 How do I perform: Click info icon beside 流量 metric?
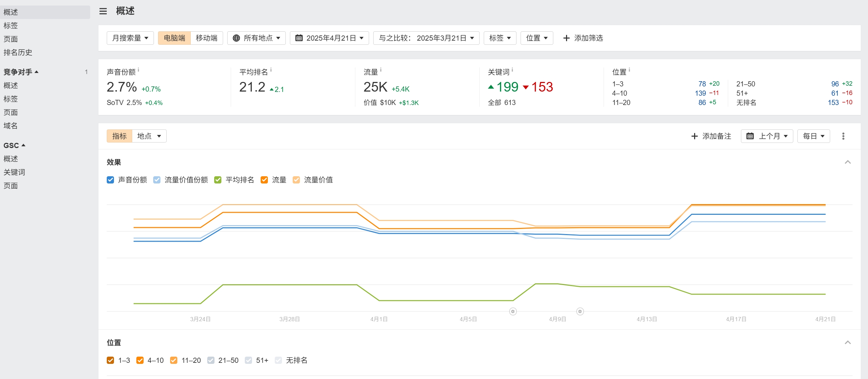point(381,70)
